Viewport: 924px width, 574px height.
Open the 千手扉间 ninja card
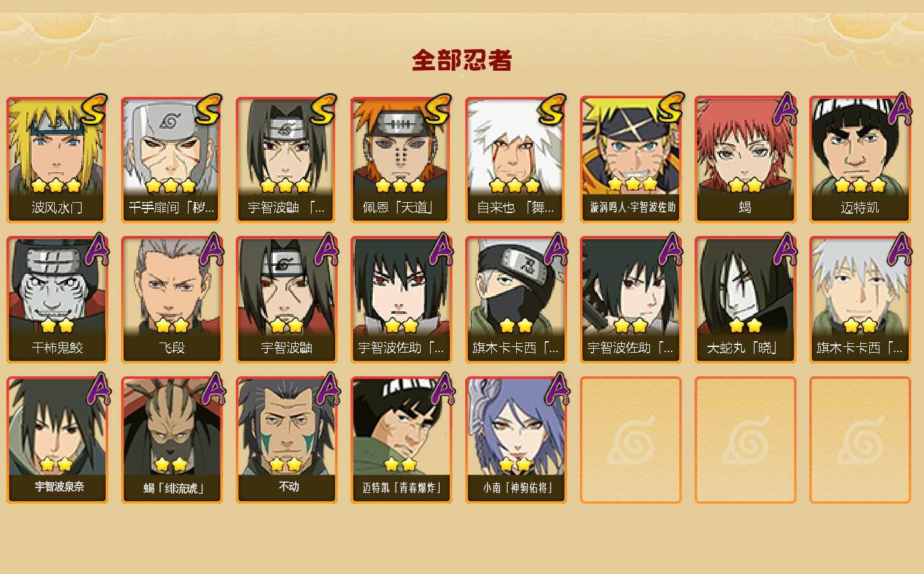(171, 159)
